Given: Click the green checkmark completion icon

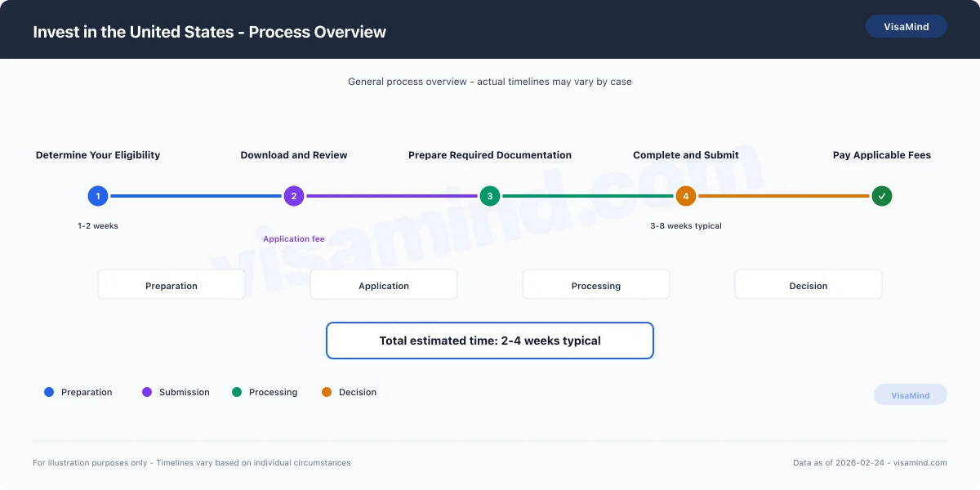Looking at the screenshot, I should point(882,196).
